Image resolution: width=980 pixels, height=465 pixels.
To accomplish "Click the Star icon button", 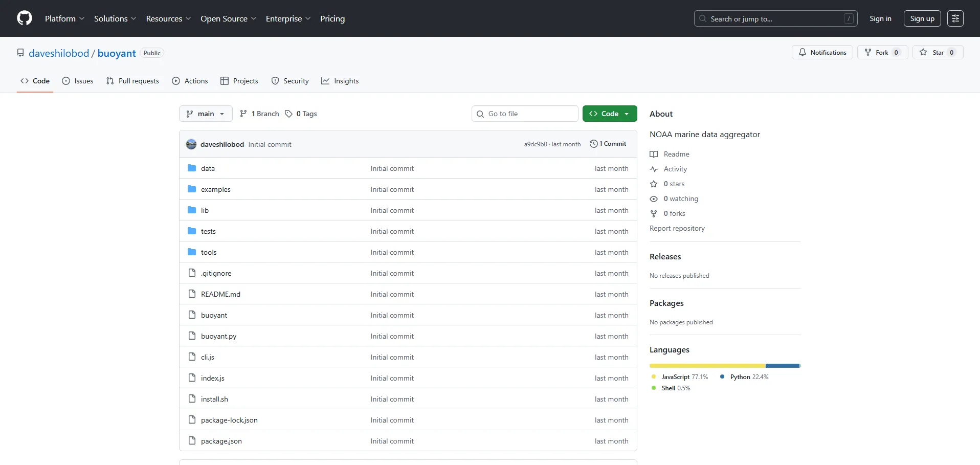I will tap(923, 52).
